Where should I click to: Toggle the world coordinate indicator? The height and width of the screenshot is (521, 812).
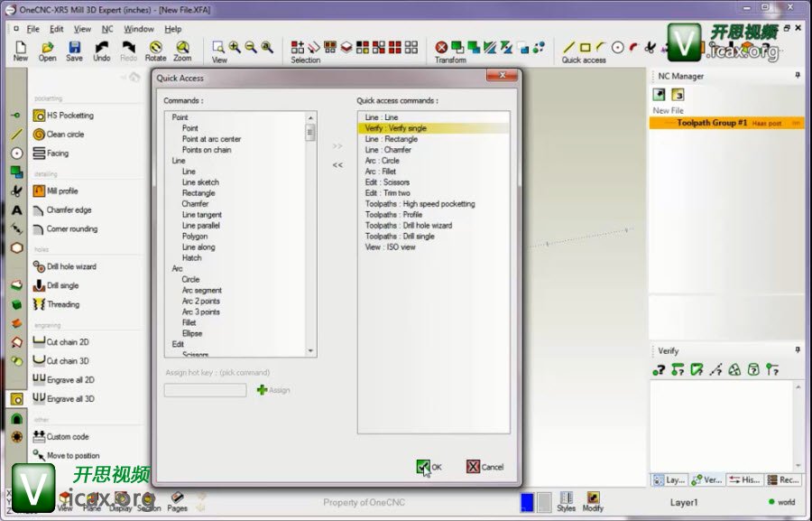[780, 502]
